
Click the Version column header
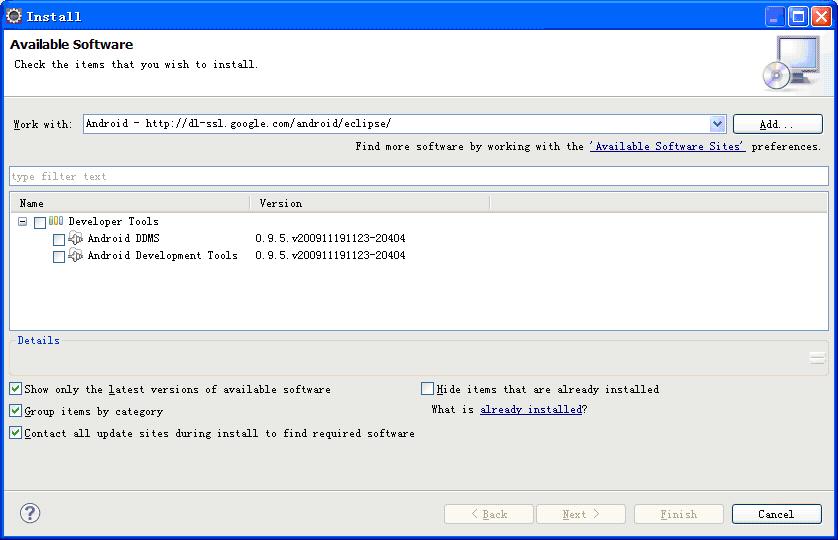pos(370,203)
